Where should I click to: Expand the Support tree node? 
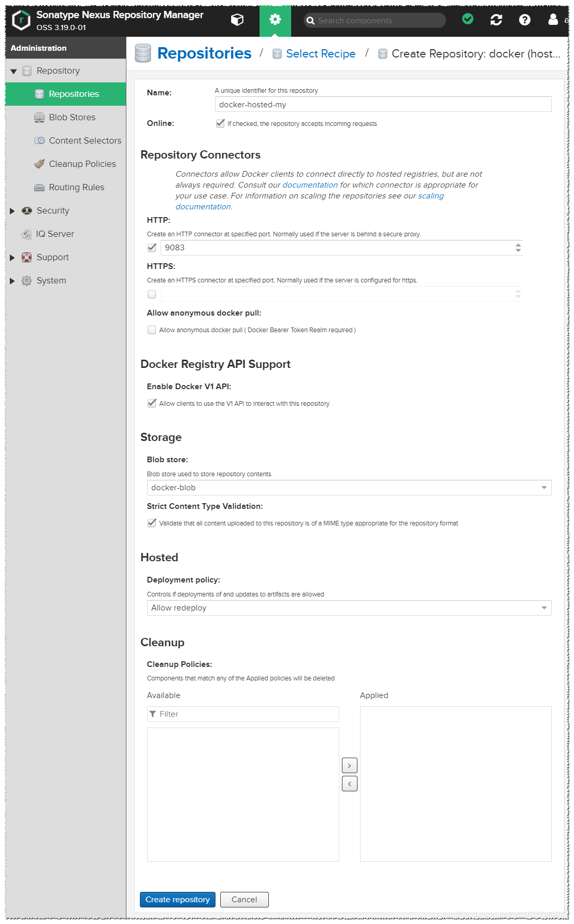pyautogui.click(x=12, y=258)
